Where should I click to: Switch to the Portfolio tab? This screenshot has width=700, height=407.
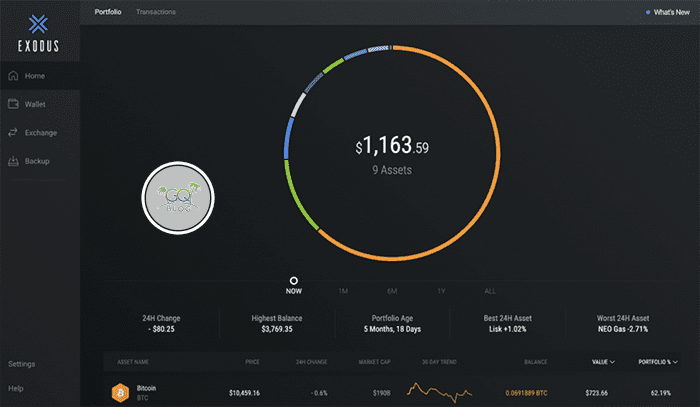tap(108, 12)
